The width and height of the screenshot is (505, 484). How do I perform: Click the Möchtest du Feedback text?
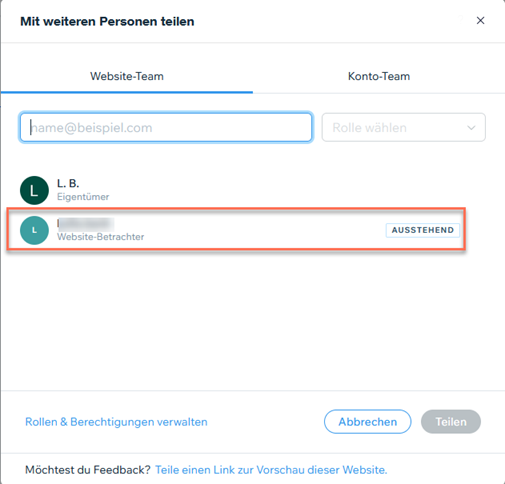[88, 470]
